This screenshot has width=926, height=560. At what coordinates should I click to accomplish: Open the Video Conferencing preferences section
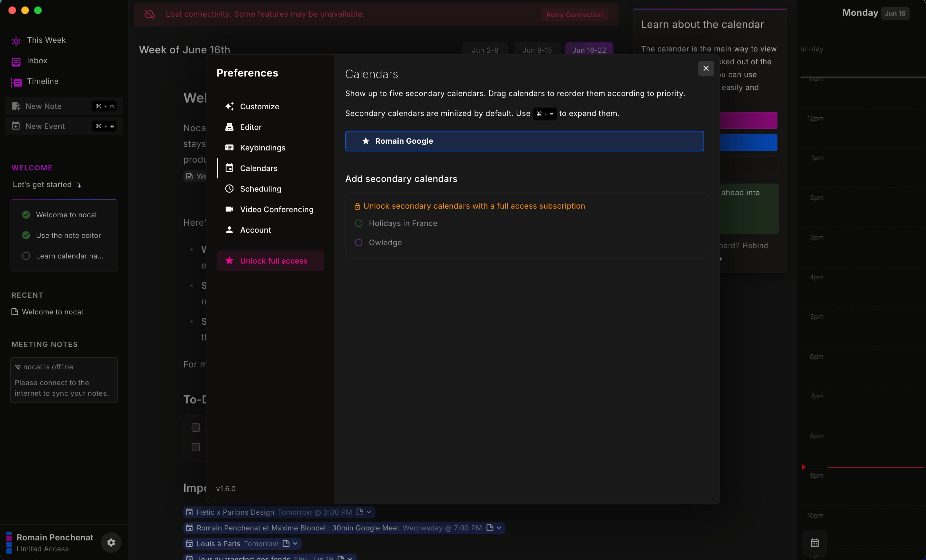tap(270, 209)
